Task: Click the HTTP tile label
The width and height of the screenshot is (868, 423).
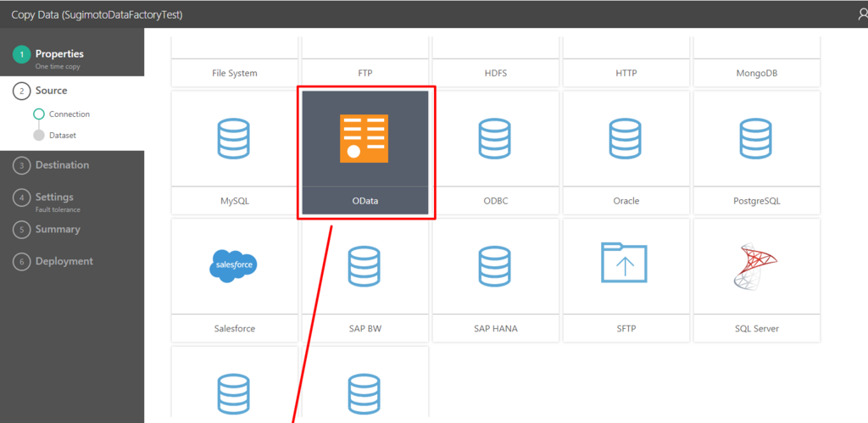Action: pos(626,73)
